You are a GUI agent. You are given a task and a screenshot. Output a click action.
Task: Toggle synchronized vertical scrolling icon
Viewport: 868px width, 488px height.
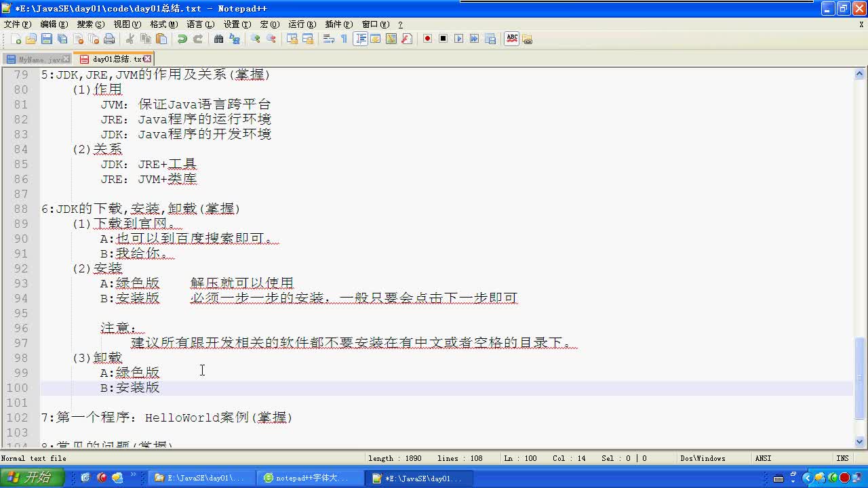292,39
